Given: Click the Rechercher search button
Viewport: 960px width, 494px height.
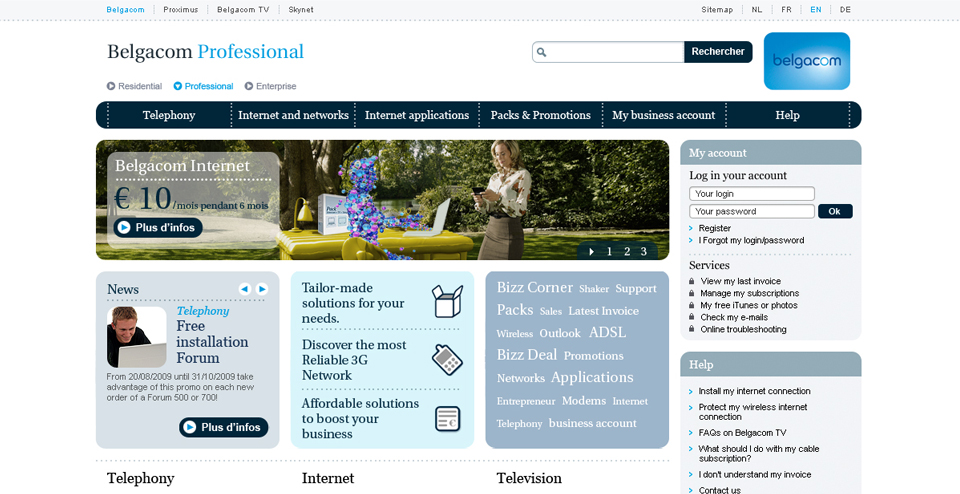Looking at the screenshot, I should pos(718,52).
